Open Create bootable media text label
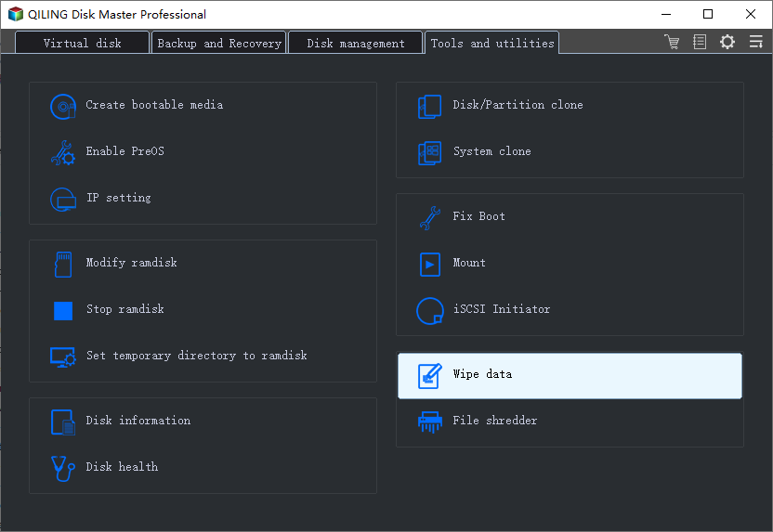This screenshot has width=773, height=532. [154, 105]
